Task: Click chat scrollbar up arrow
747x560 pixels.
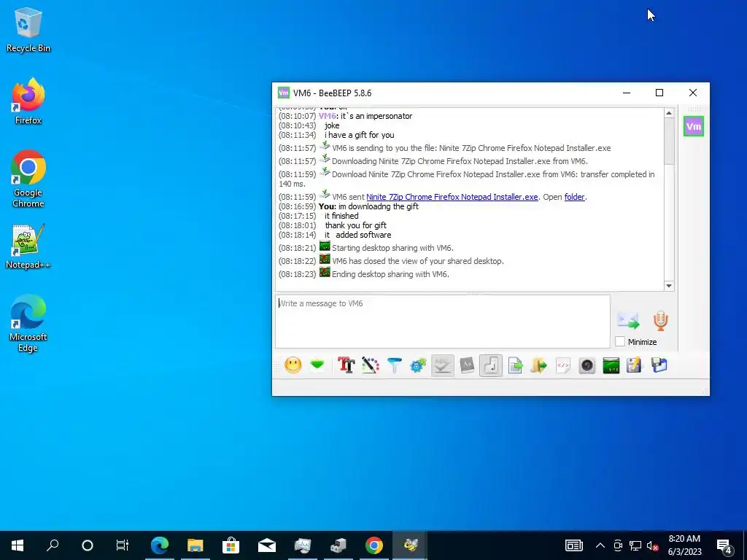Action: click(669, 113)
